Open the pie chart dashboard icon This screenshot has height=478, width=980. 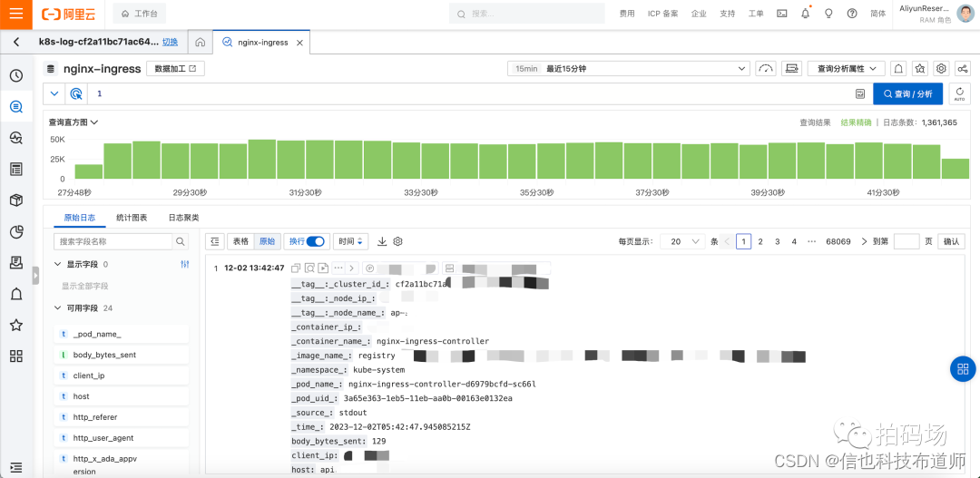tap(16, 232)
